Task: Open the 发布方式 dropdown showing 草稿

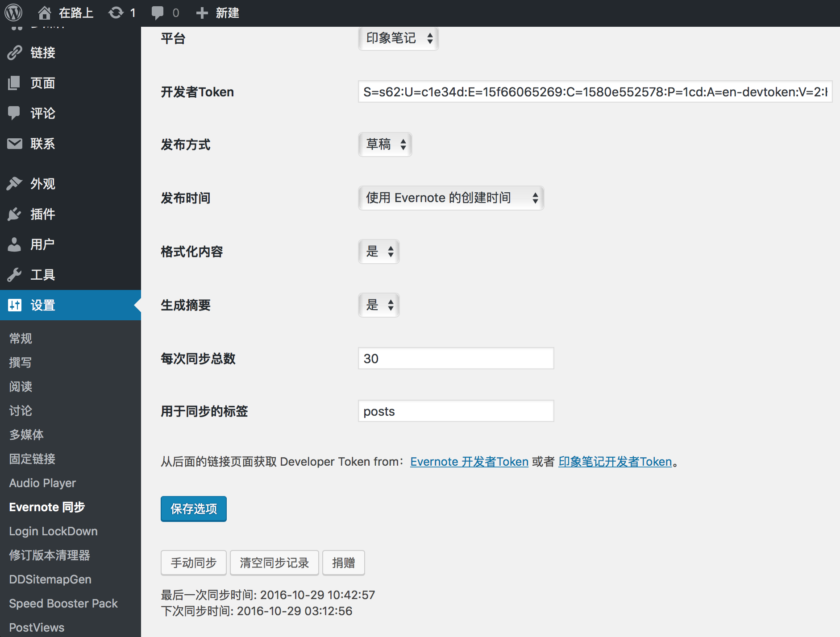Action: click(x=385, y=145)
